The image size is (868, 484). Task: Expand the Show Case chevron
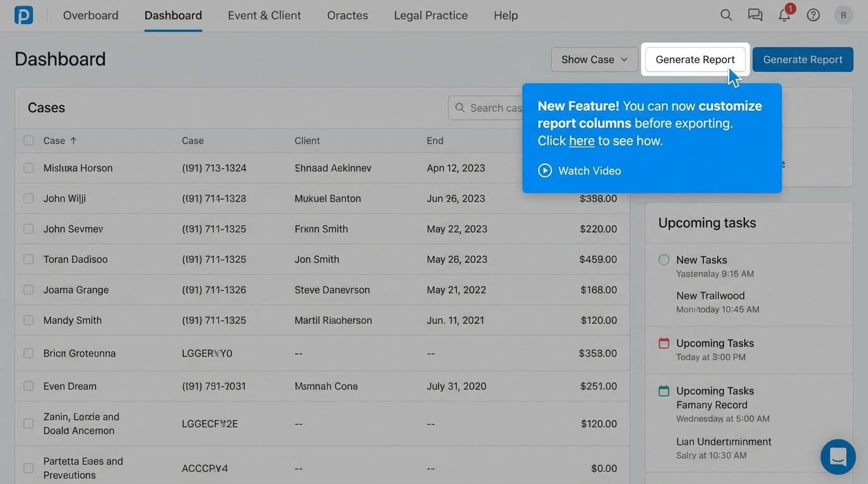click(625, 59)
